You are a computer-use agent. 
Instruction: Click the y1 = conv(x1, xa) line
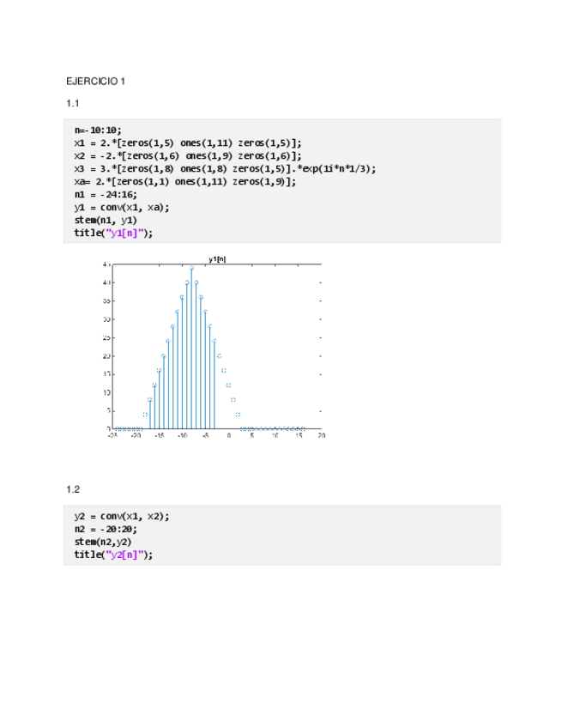(122, 207)
